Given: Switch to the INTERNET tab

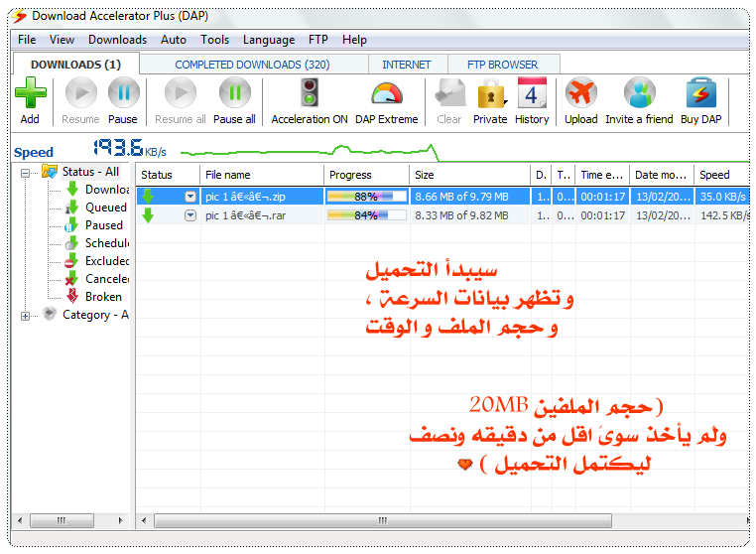Looking at the screenshot, I should tap(407, 65).
